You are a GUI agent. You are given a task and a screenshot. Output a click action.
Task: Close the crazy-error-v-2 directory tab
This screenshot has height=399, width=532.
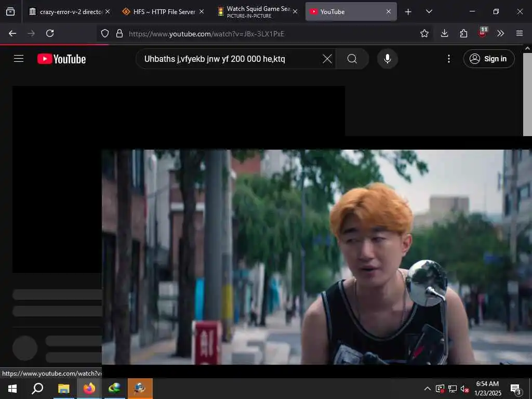click(108, 11)
